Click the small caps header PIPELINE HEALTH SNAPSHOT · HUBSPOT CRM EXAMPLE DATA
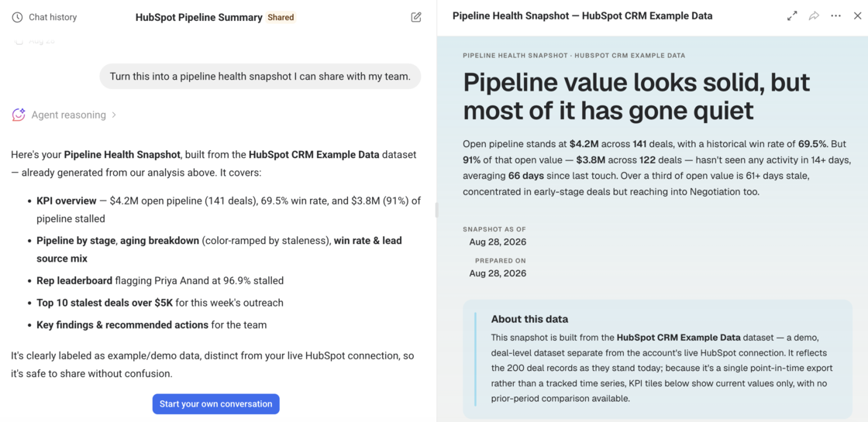Viewport: 868px width, 422px height. click(x=574, y=55)
